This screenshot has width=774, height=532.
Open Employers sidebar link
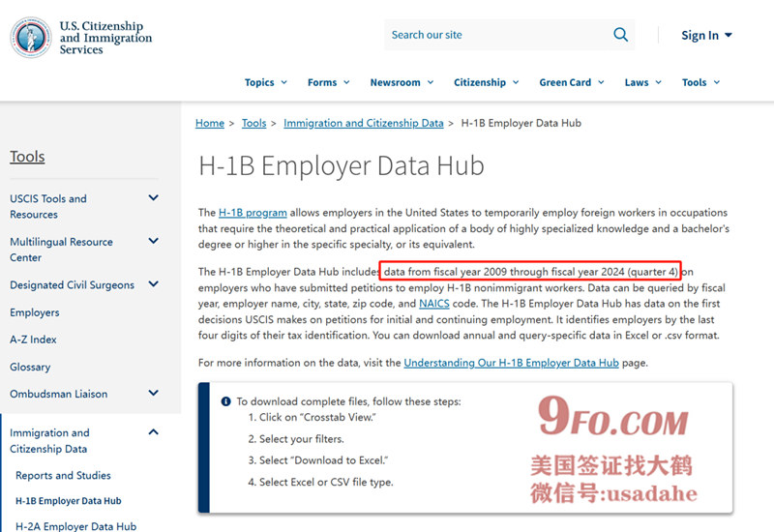tap(35, 312)
